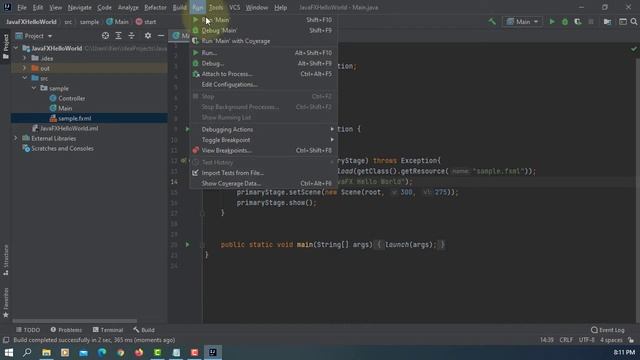Open Firefox from the taskbar
This screenshot has width=640, height=360.
(139, 352)
